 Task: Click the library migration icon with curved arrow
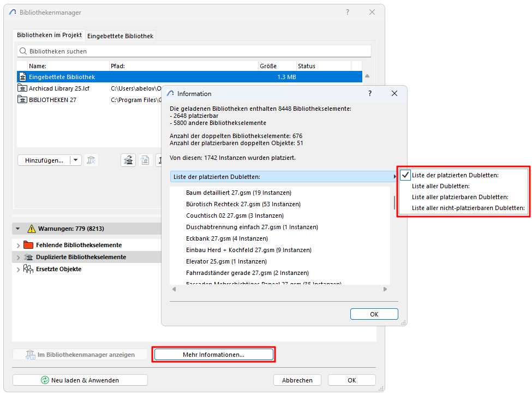click(128, 160)
